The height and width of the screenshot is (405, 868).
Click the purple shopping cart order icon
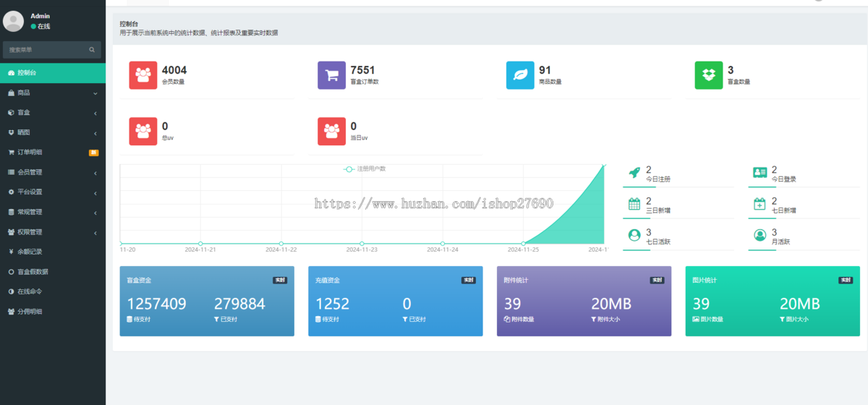click(x=331, y=75)
